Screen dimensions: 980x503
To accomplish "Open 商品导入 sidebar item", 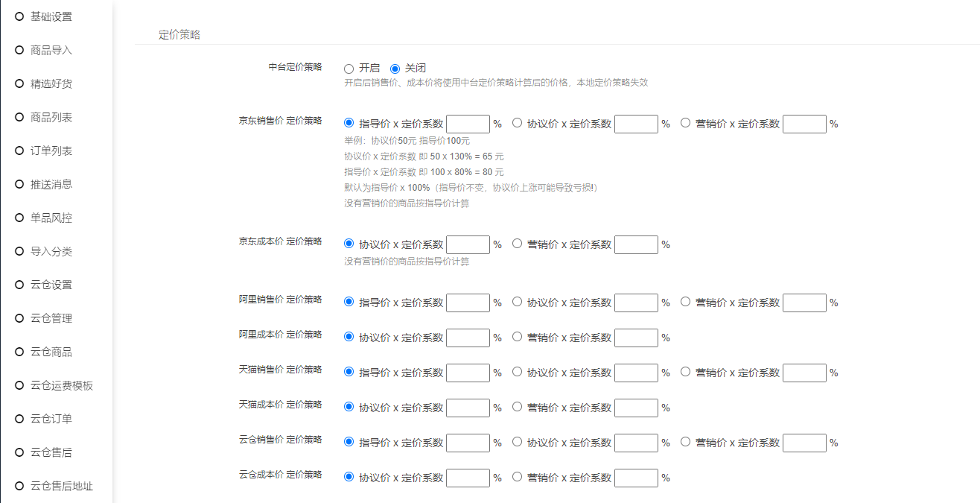I will click(51, 50).
